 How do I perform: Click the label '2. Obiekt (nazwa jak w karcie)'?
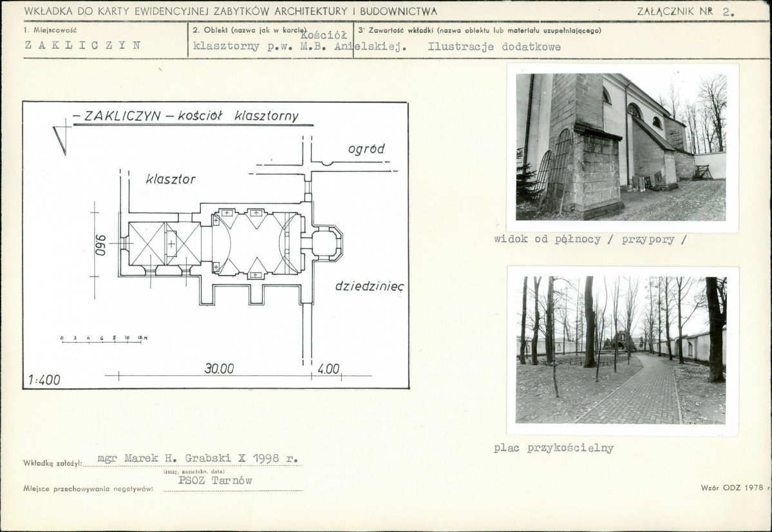250,30
